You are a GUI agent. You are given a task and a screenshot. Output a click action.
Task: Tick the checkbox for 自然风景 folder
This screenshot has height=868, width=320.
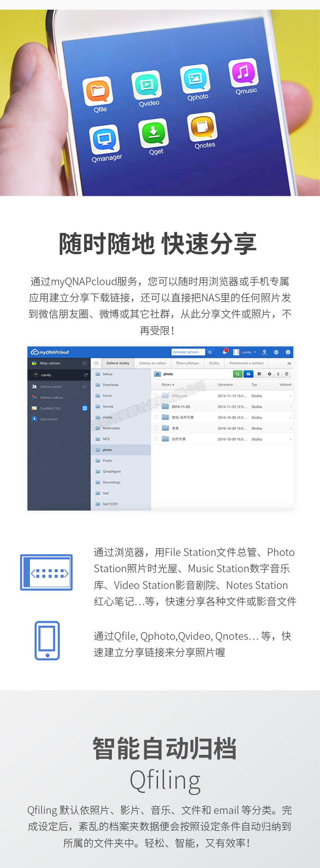tap(156, 439)
